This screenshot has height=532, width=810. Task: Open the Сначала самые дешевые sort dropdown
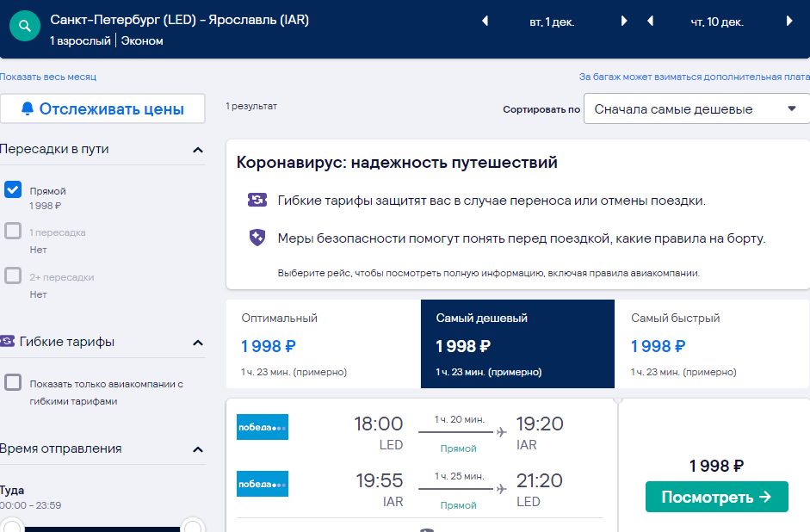point(696,108)
